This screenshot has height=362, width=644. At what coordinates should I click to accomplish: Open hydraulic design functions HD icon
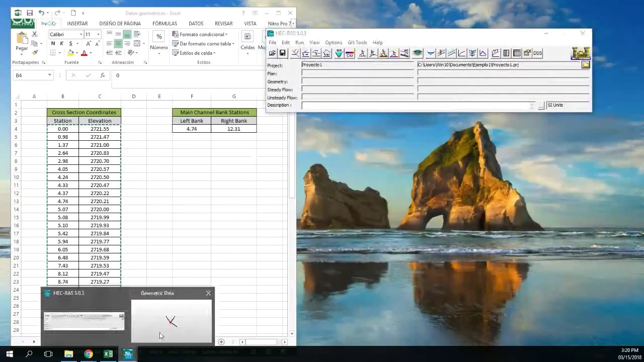[405, 53]
